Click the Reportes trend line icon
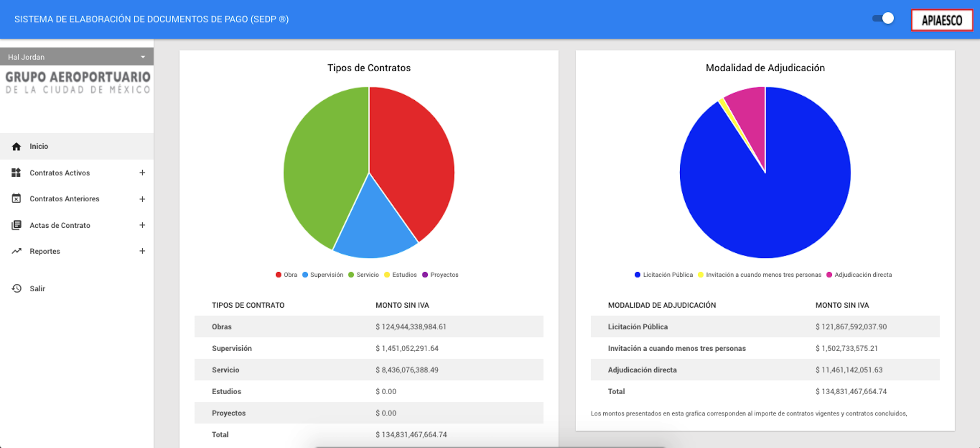980x448 pixels. (16, 251)
